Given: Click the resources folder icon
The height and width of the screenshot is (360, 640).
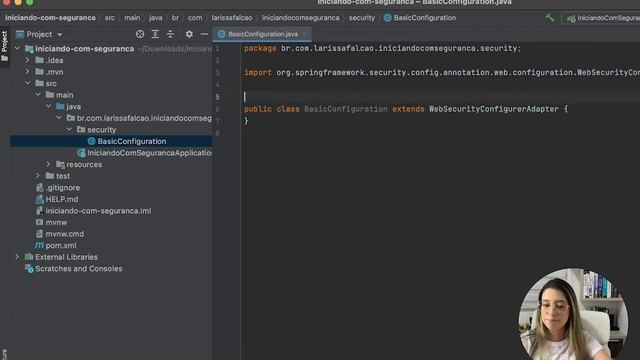Looking at the screenshot, I should 60,164.
